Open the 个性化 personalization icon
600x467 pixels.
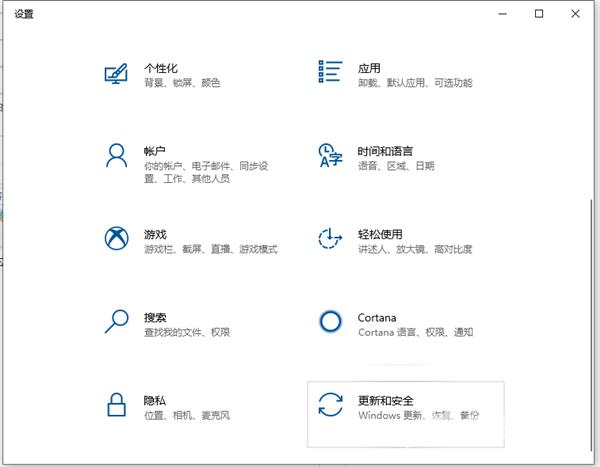pos(116,73)
